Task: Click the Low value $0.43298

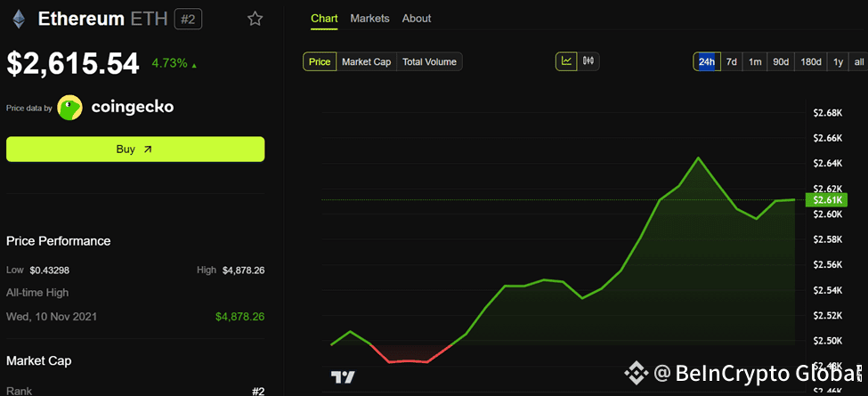Action: tap(49, 271)
